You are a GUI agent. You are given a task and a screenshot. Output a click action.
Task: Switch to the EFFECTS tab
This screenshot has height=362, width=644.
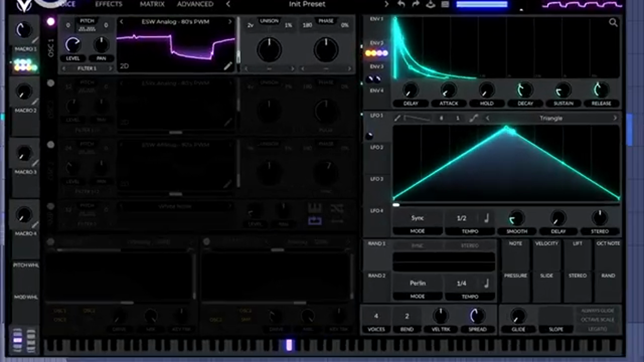pyautogui.click(x=109, y=4)
